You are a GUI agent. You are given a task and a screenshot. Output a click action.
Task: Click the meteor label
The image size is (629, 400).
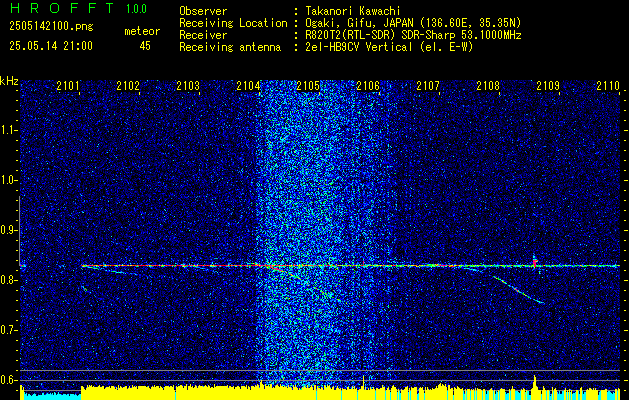pos(142,31)
